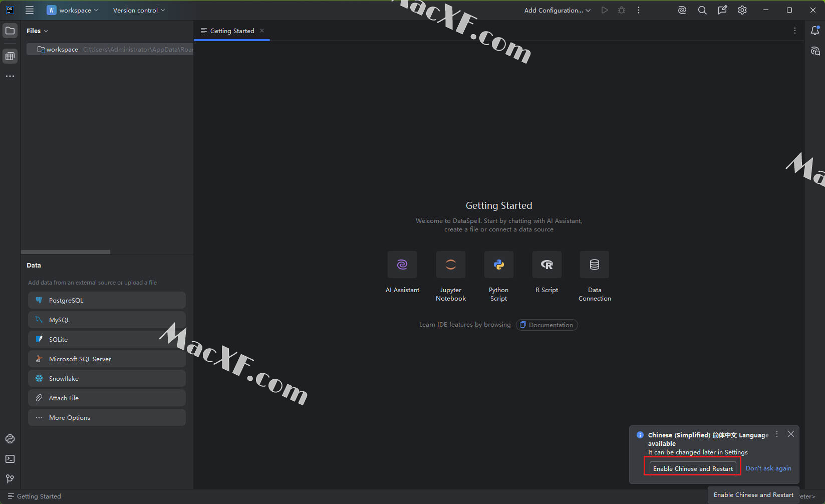
Task: Click the Data panel heading
Action: click(x=34, y=265)
